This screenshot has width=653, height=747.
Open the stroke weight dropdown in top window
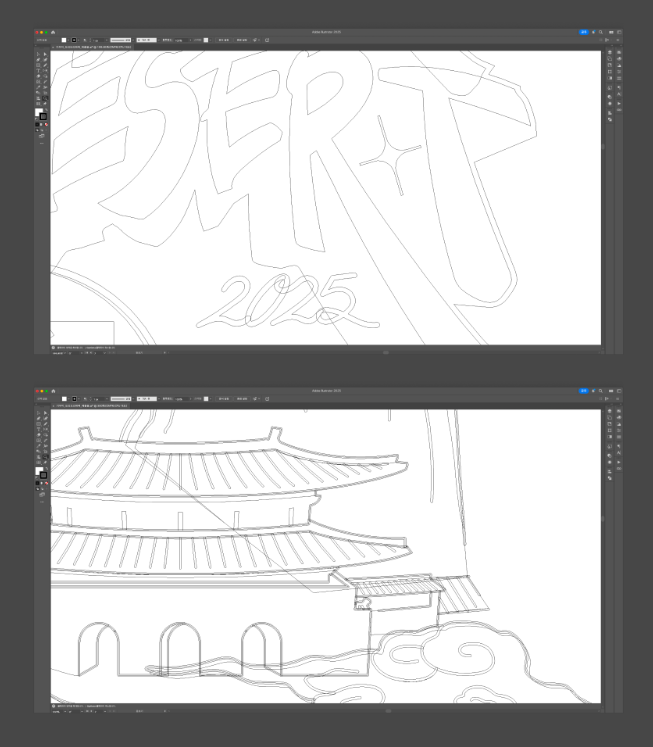tap(101, 40)
